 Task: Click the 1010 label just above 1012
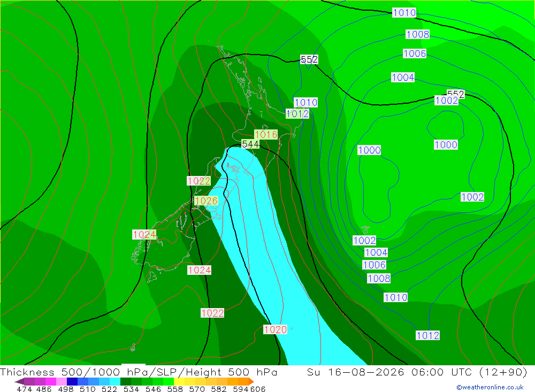305,102
